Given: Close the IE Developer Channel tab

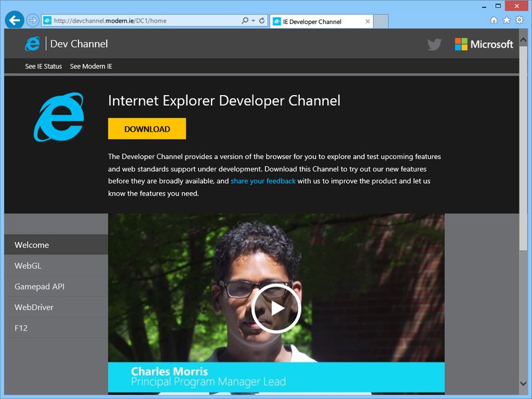Looking at the screenshot, I should (368, 21).
